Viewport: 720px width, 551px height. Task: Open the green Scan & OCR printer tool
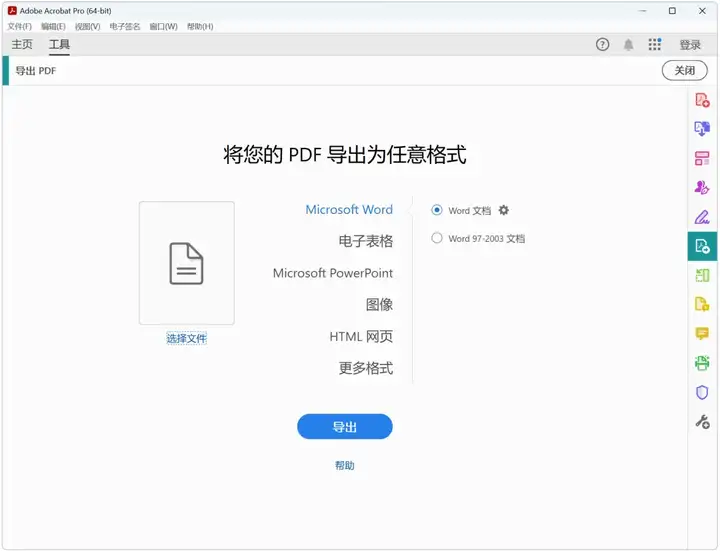pyautogui.click(x=702, y=363)
